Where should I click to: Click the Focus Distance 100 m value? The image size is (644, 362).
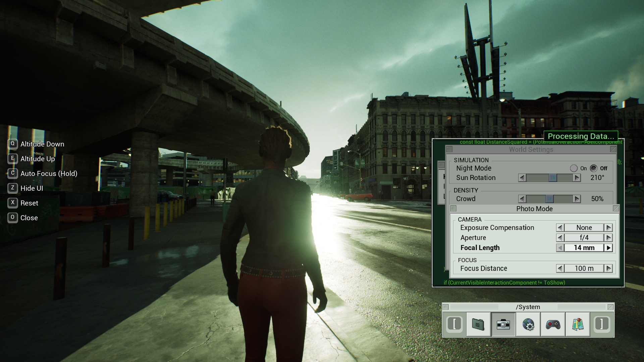pos(584,268)
